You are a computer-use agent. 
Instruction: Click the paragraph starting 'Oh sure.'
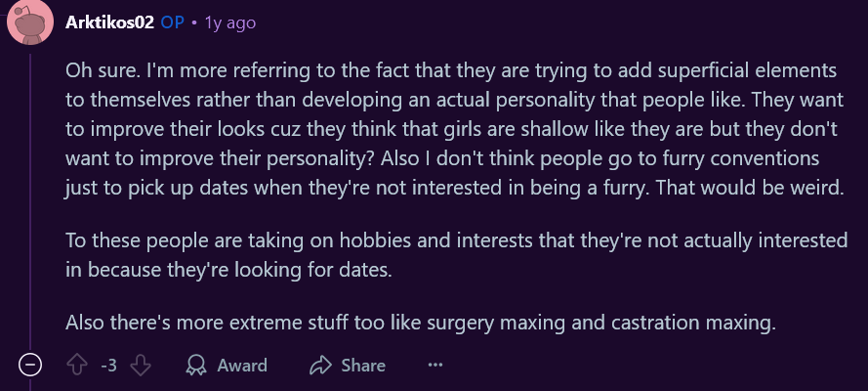pyautogui.click(x=454, y=130)
